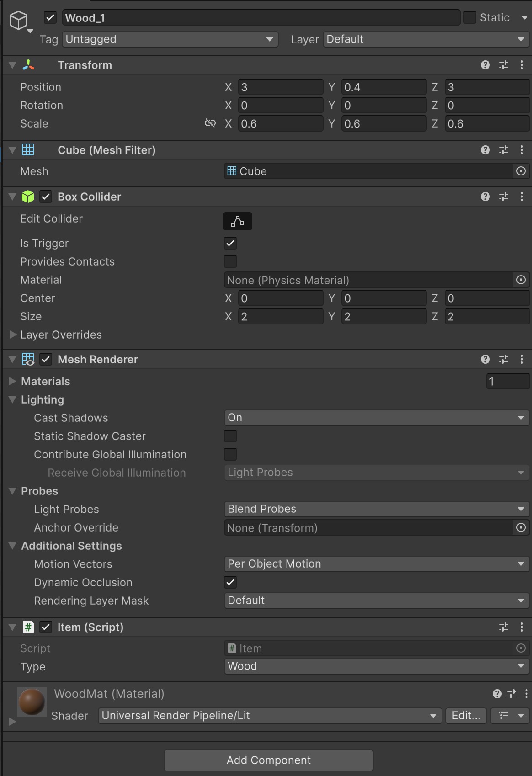Expand Layer Overrides section

(13, 335)
